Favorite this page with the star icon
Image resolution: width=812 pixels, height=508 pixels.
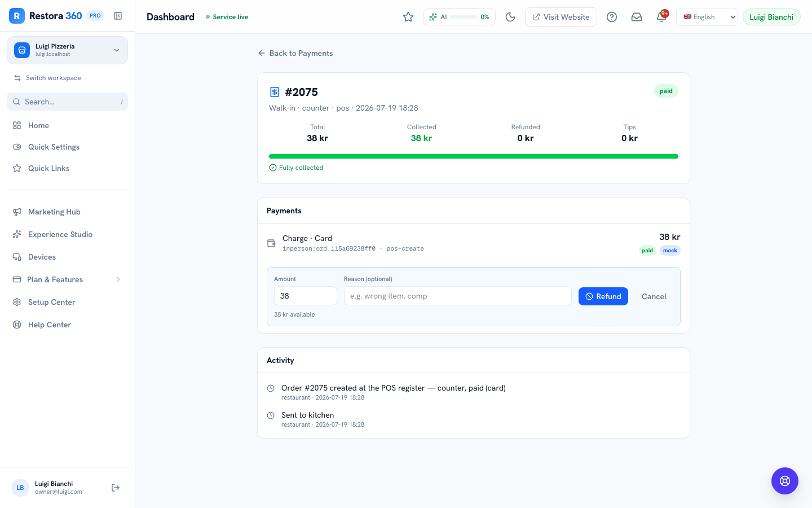click(x=408, y=17)
